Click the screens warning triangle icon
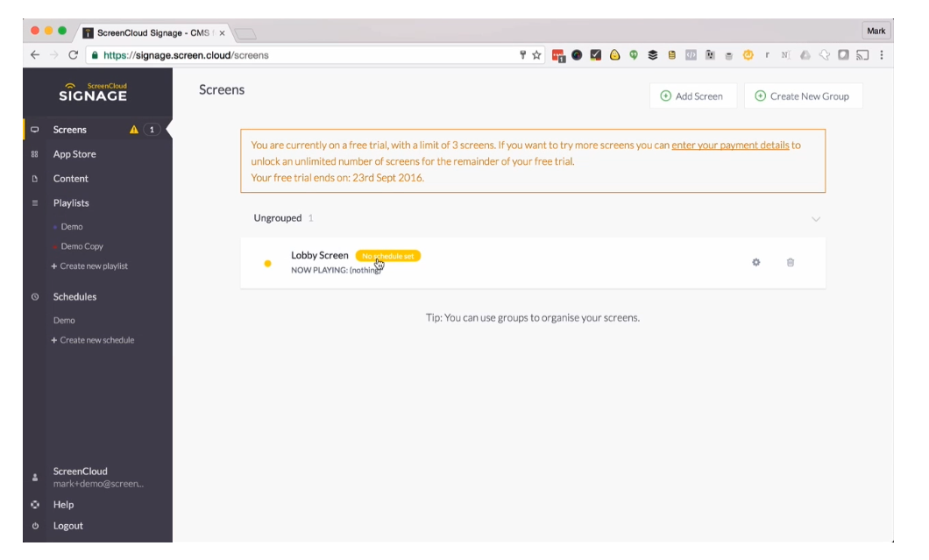This screenshot has height=560, width=929. pyautogui.click(x=134, y=130)
